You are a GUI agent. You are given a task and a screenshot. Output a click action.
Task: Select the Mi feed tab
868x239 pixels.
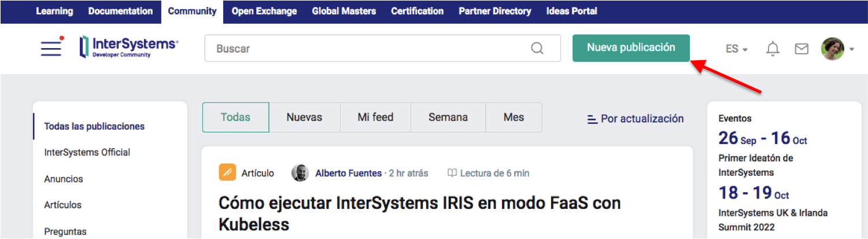(x=375, y=117)
